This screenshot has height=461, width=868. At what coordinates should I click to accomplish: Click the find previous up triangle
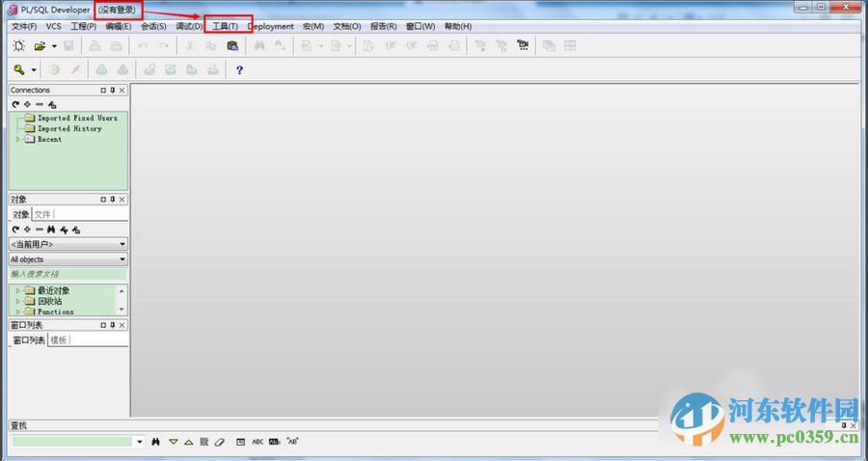pos(189,442)
